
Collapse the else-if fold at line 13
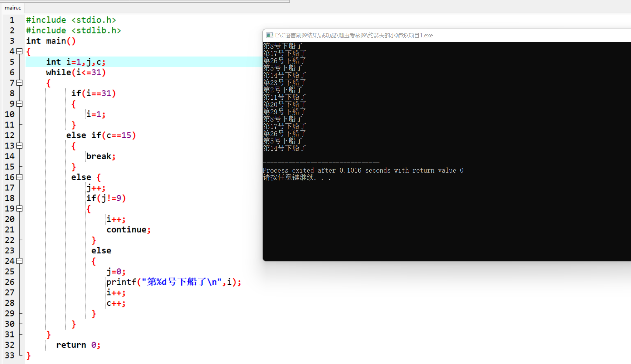(x=19, y=146)
